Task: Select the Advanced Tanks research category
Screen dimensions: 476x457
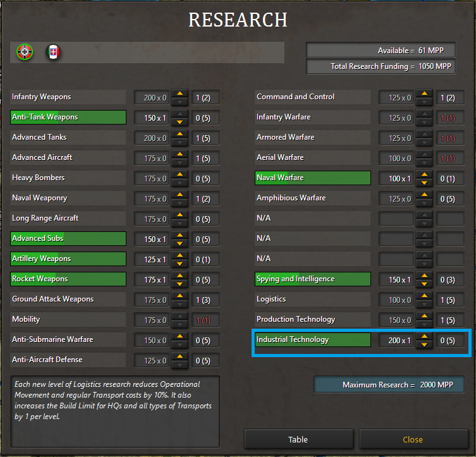Action: pos(68,137)
